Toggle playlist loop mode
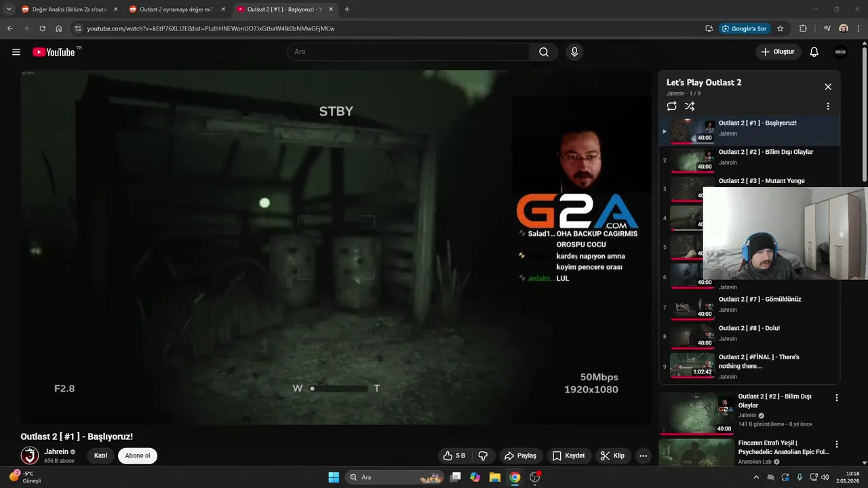Image resolution: width=868 pixels, height=488 pixels. tap(672, 106)
